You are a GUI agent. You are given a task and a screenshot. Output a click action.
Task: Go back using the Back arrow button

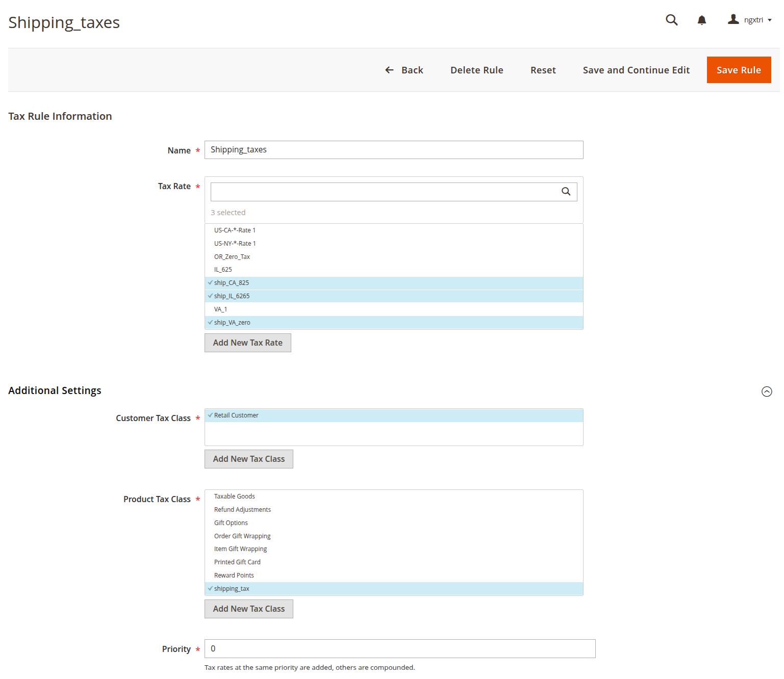pos(404,70)
